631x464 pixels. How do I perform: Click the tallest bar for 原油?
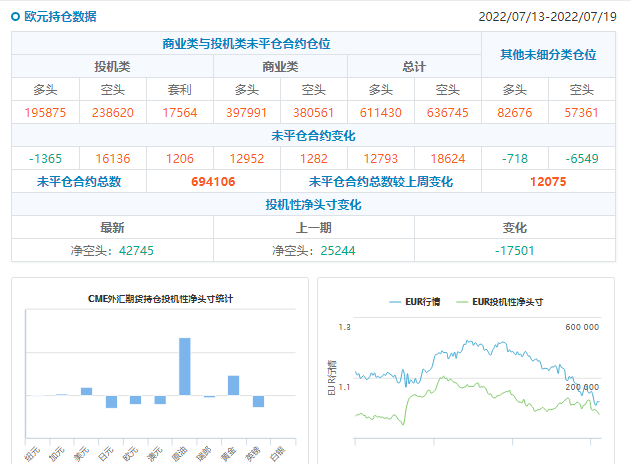coord(184,366)
